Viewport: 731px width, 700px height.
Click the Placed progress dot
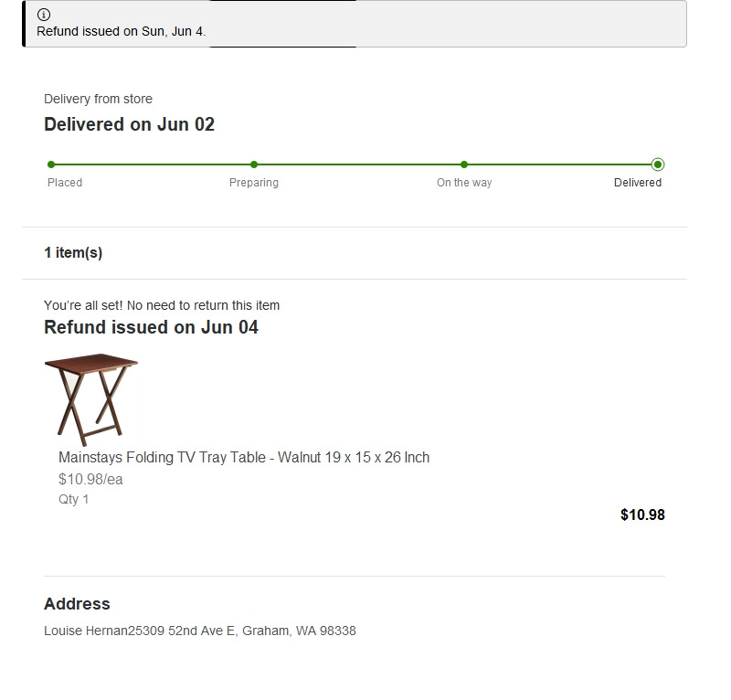coord(51,164)
